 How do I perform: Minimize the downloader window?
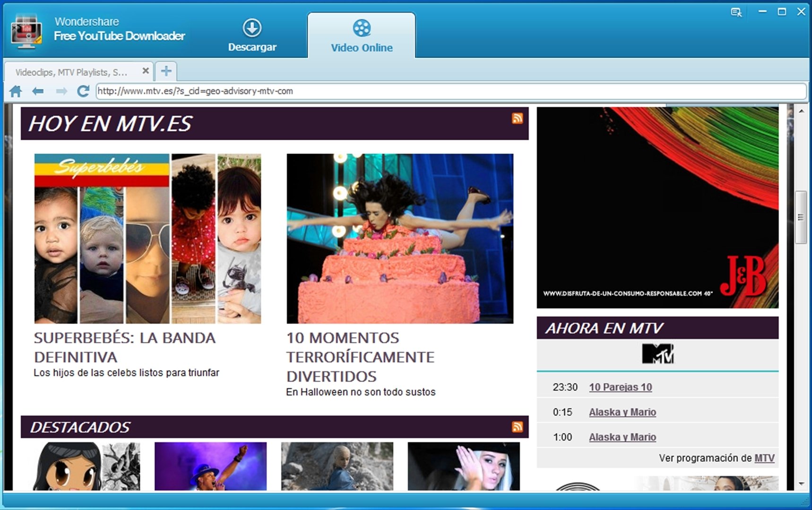click(x=762, y=11)
